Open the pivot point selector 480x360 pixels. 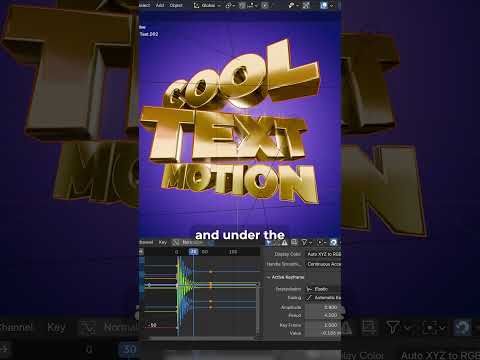(x=230, y=5)
